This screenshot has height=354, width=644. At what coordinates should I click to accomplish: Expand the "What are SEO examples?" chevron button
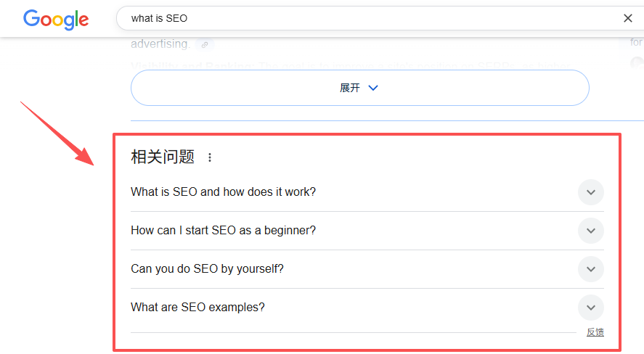[591, 308]
